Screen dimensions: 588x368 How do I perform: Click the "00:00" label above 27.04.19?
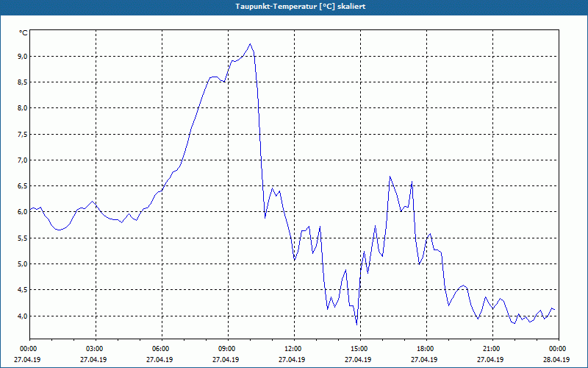27,349
